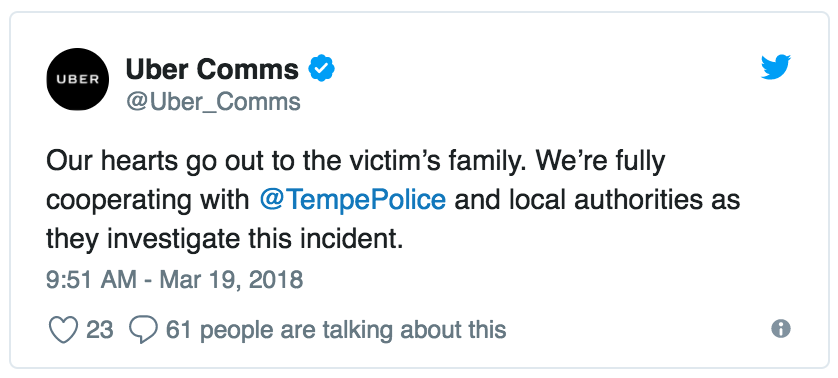Viewport: 838px width, 378px height.
Task: Open the Uber Comms display name
Action: tap(212, 69)
